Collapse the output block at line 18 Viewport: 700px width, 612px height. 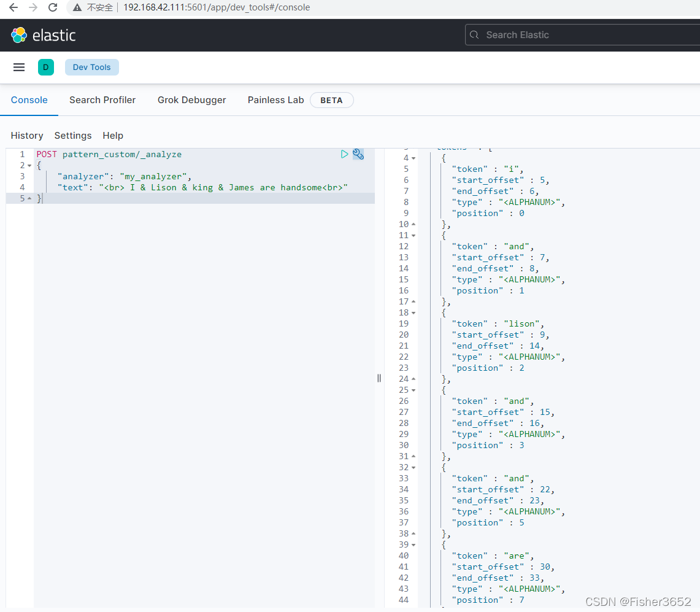(413, 312)
